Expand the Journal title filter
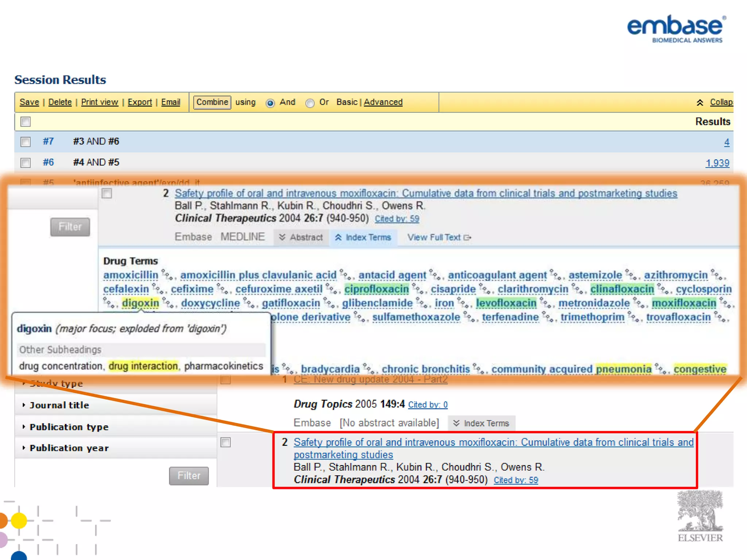 pyautogui.click(x=59, y=405)
